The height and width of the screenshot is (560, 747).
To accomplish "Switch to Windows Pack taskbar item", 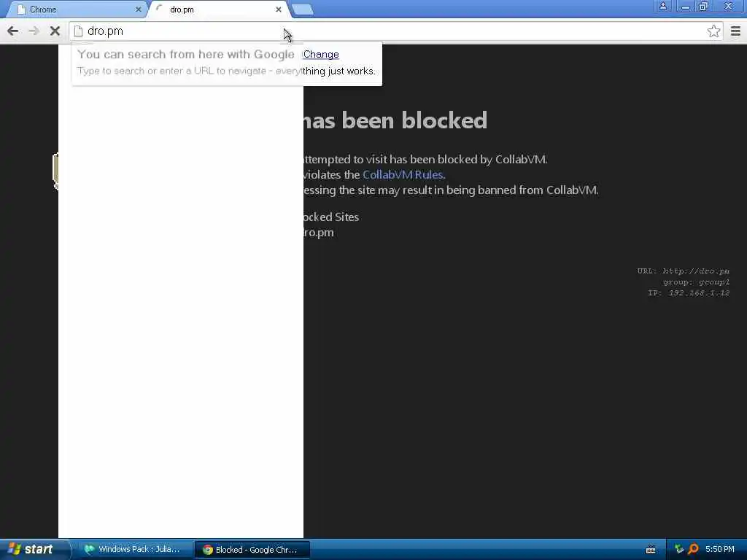I will [135, 550].
